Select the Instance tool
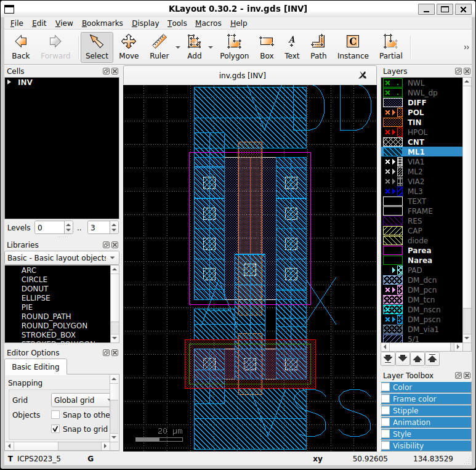Viewport: 476px width, 470px height. (353, 47)
